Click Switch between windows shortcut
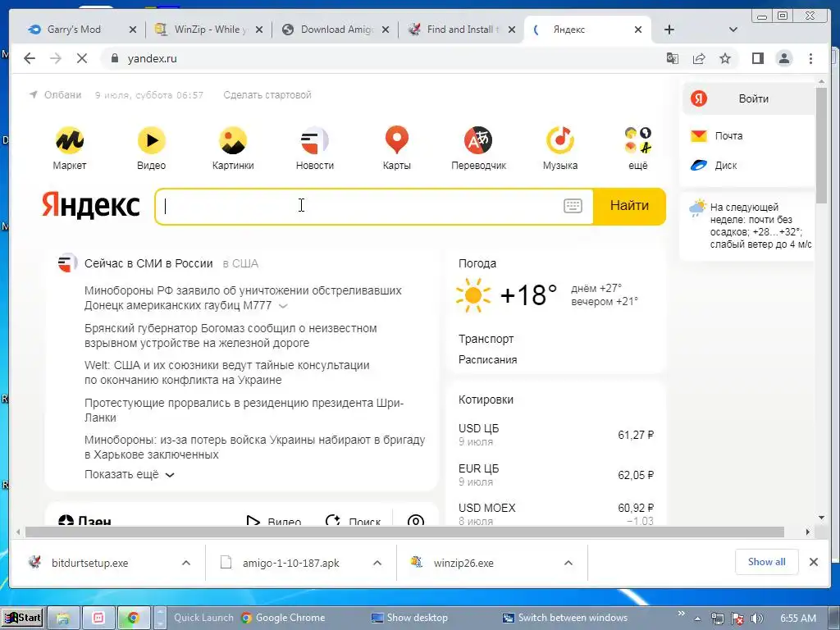 (564, 618)
